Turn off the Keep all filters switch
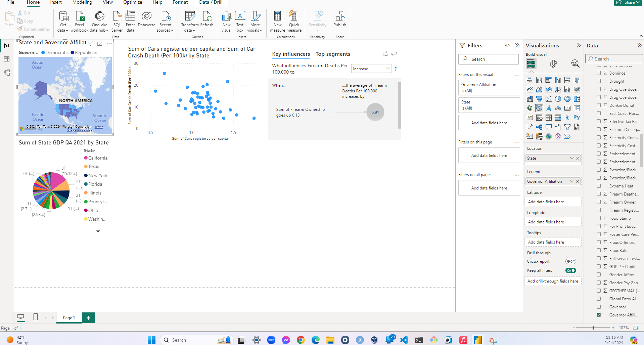The height and width of the screenshot is (345, 644). tap(570, 270)
